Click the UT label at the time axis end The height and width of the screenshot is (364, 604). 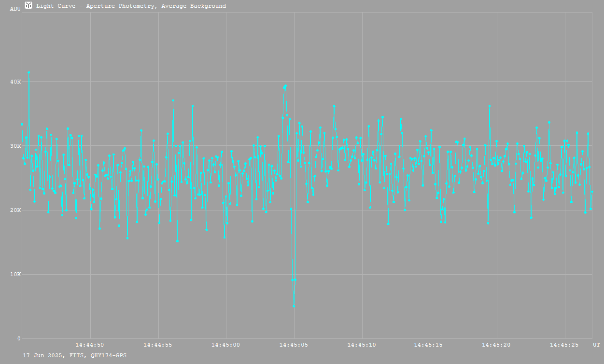click(x=596, y=345)
